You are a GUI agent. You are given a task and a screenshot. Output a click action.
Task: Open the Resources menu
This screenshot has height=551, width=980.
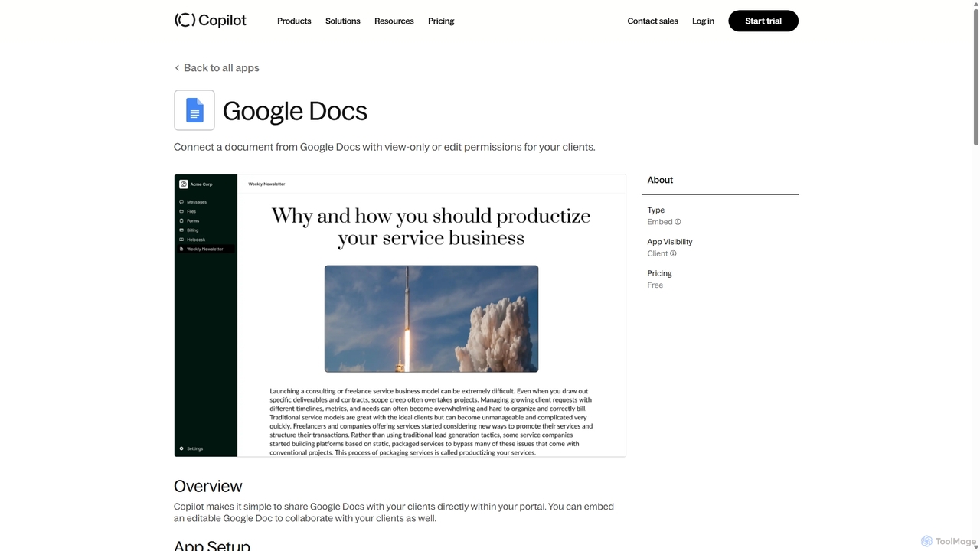click(x=394, y=21)
